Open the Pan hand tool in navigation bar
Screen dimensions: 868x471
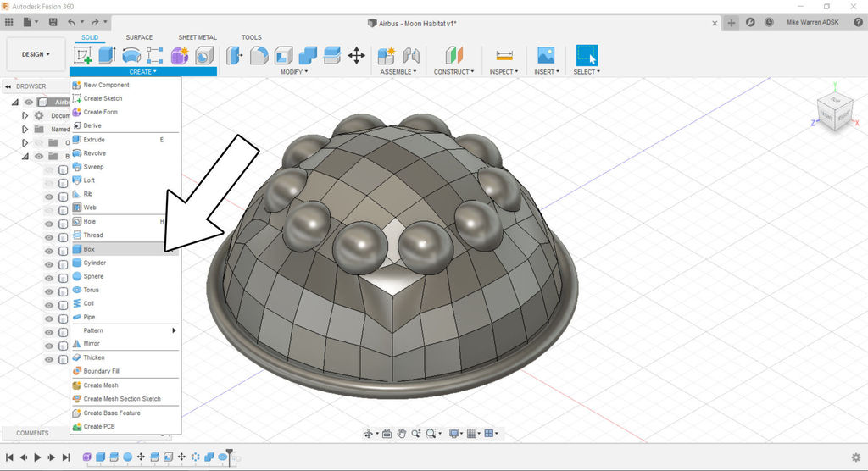402,434
